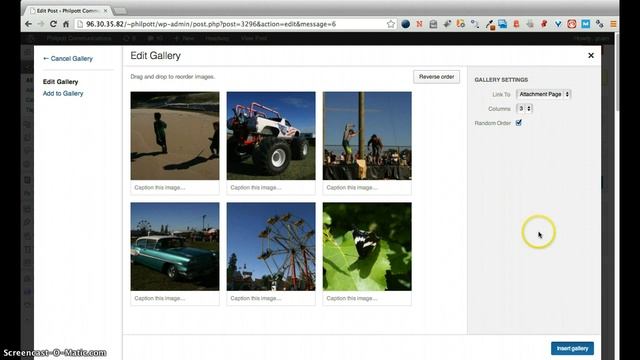The image size is (640, 360).
Task: Click the eyedropper color picker extension icon
Action: [490, 24]
